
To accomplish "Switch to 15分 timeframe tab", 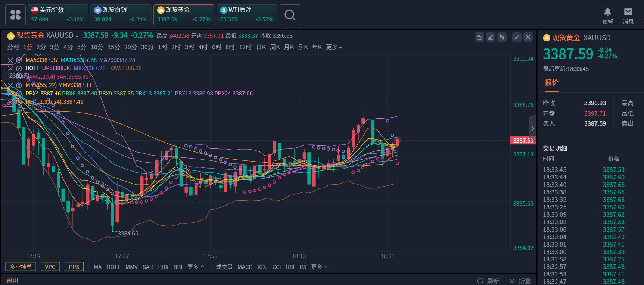I will point(114,47).
